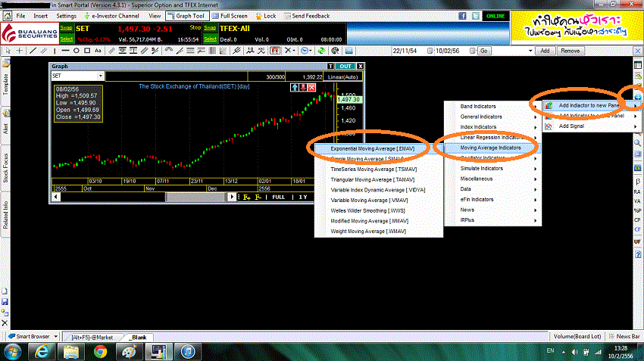This screenshot has width=644, height=361.
Task: Open the Twitter icon link
Action: point(476,16)
